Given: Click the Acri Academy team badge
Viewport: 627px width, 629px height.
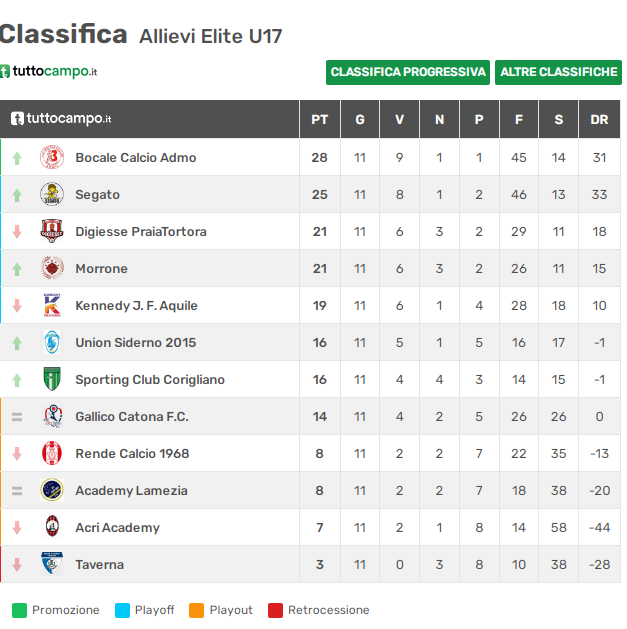Looking at the screenshot, I should [52, 527].
